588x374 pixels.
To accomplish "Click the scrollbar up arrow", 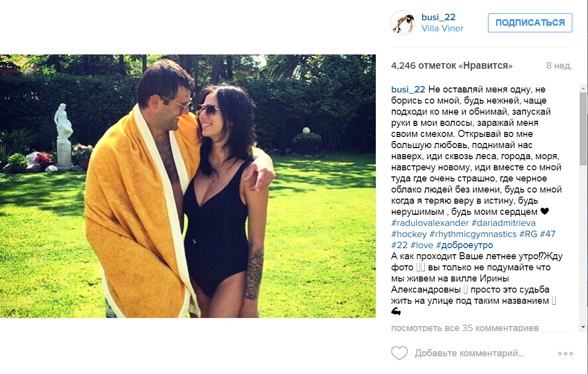I will (x=583, y=88).
